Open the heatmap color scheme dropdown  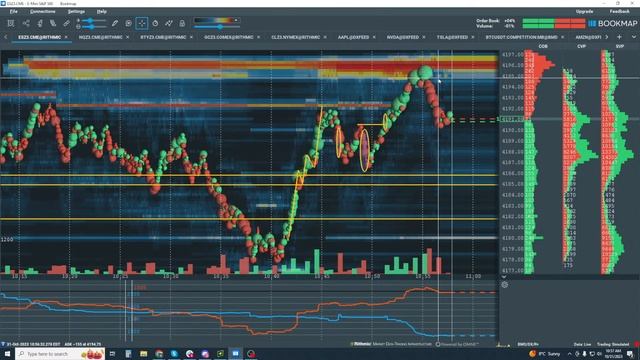(x=236, y=20)
